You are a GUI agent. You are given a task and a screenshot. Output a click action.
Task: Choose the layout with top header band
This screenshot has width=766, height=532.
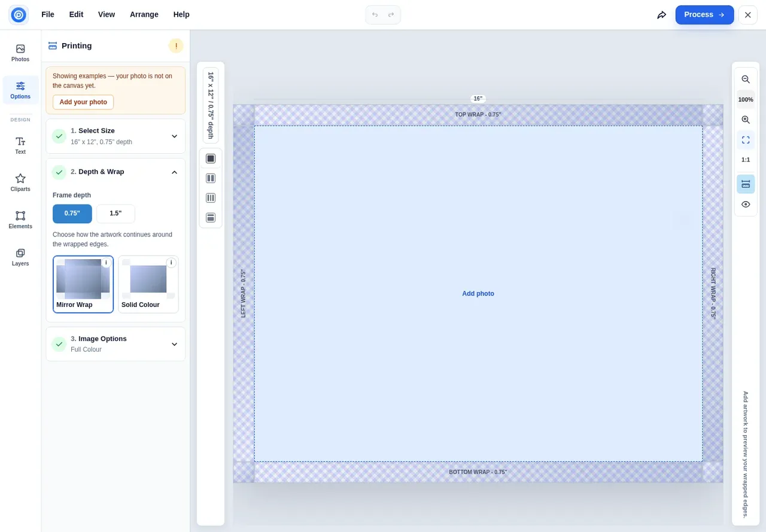[211, 218]
